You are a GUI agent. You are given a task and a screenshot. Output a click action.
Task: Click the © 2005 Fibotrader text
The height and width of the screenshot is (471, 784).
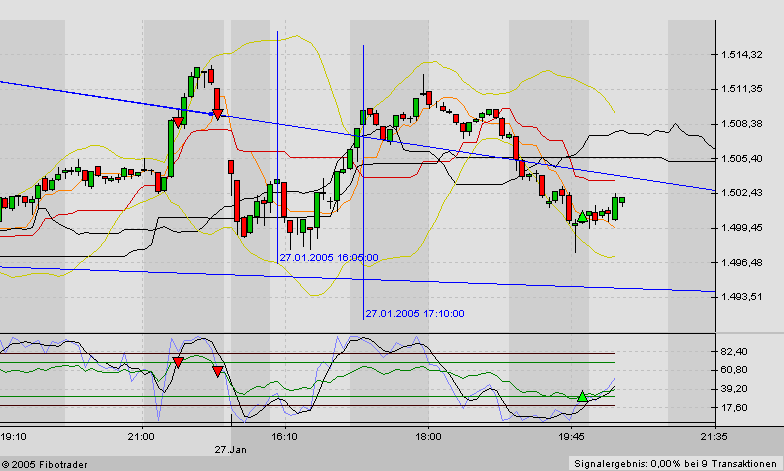pos(44,465)
